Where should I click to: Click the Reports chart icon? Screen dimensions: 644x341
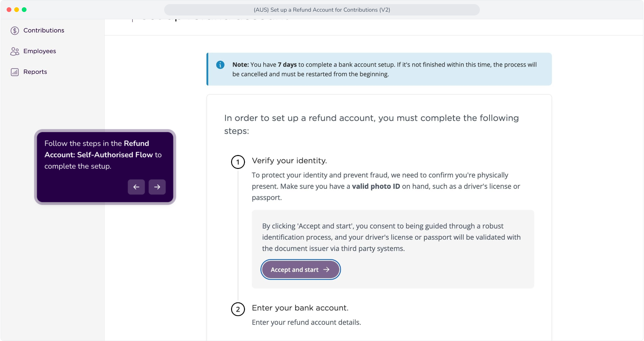[x=15, y=72]
